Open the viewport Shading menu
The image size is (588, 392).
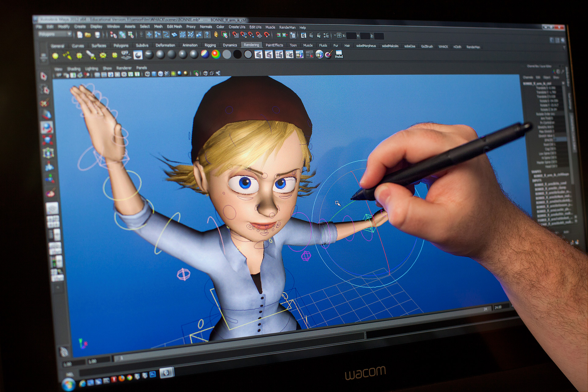[x=73, y=69]
